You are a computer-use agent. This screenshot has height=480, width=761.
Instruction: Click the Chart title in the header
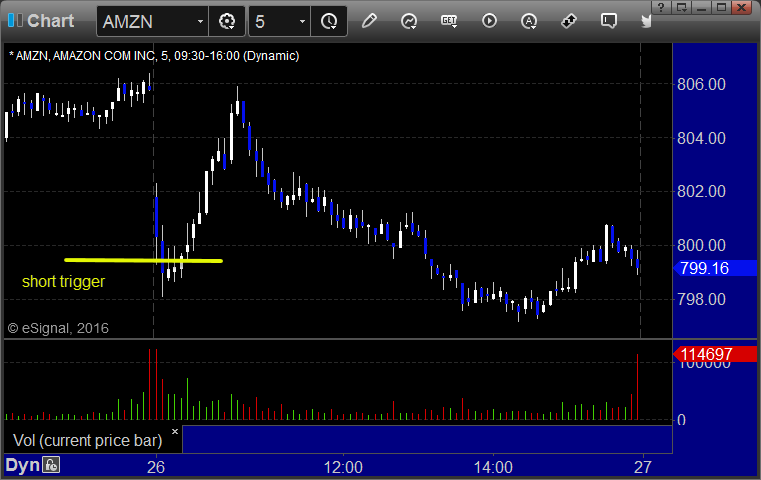(50, 21)
